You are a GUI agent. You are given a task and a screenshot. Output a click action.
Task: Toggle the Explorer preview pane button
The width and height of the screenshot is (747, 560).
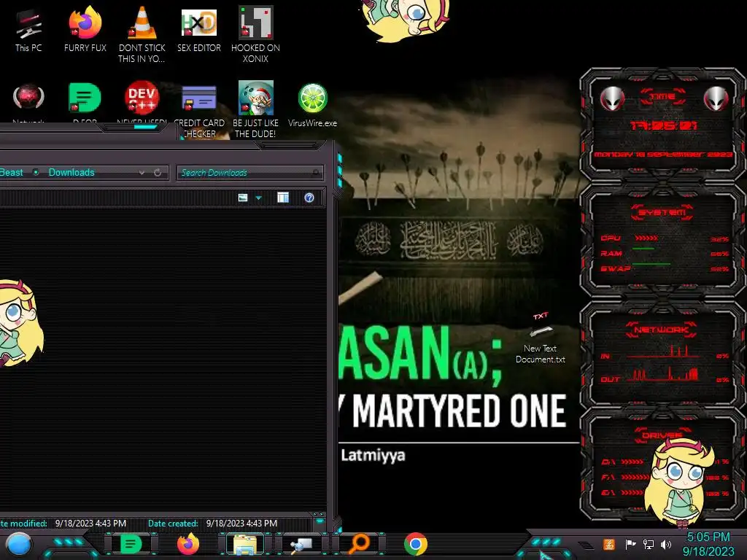(283, 198)
